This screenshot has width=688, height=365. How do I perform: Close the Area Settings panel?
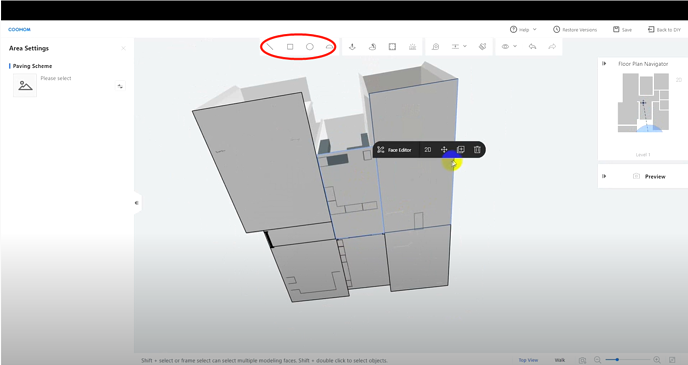123,48
